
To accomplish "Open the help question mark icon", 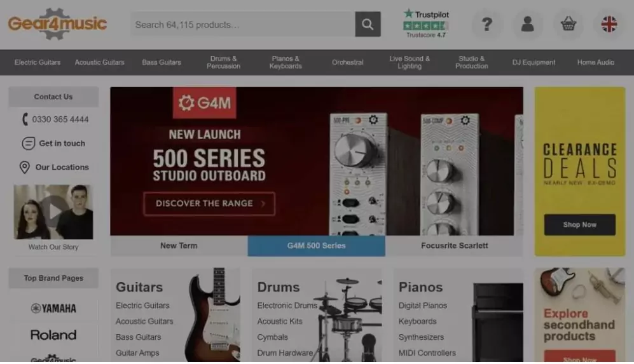I will point(487,24).
